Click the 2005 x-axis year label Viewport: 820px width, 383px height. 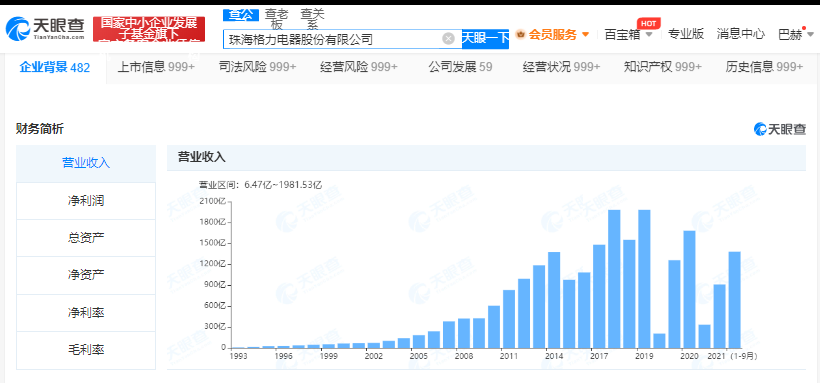click(x=418, y=356)
